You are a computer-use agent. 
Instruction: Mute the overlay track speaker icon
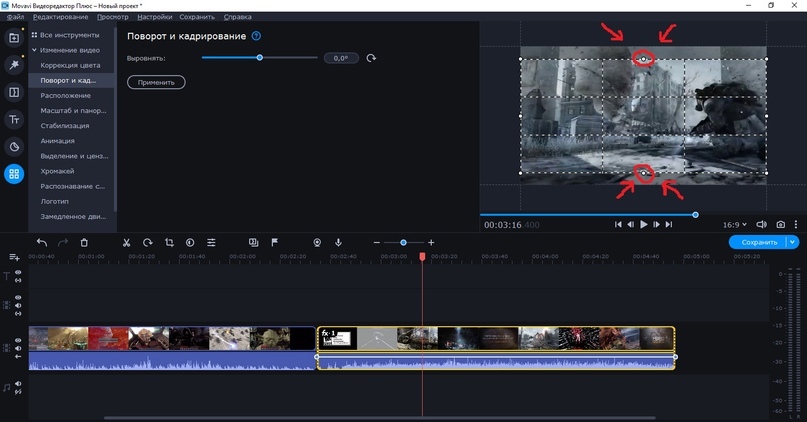pyautogui.click(x=18, y=305)
